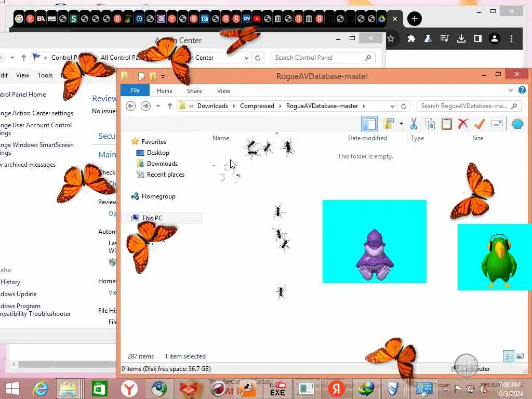The image size is (532, 399).
Task: Open Internet Explorer from the taskbar
Action: pos(40,389)
